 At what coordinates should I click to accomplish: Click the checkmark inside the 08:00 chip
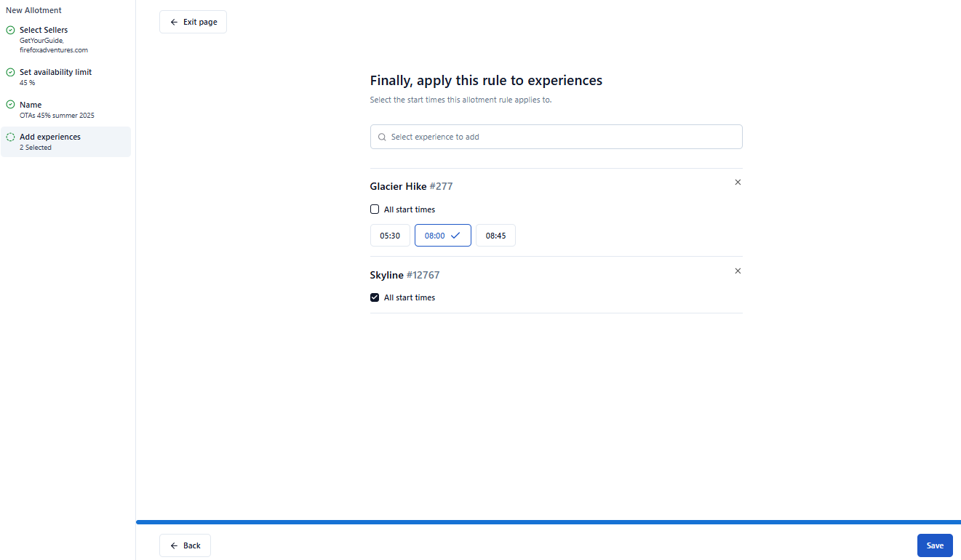point(455,236)
